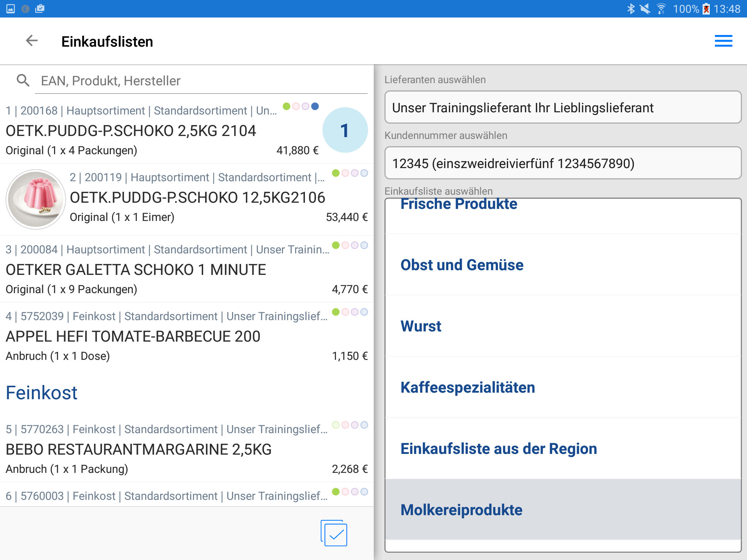Tap the green dot on BEBO RESTAURANTMARGARINE
The image size is (747, 560).
pyautogui.click(x=336, y=425)
